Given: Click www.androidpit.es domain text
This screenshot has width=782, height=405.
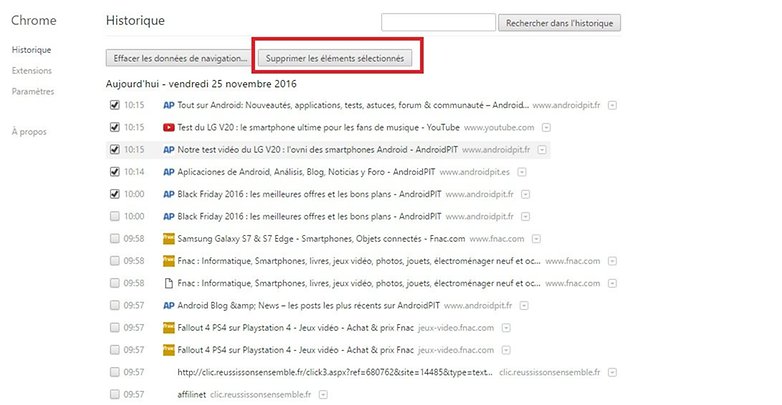Looking at the screenshot, I should [x=474, y=172].
